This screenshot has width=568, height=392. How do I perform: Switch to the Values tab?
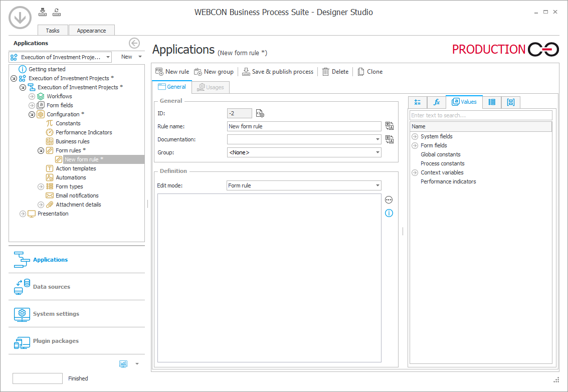(x=464, y=102)
